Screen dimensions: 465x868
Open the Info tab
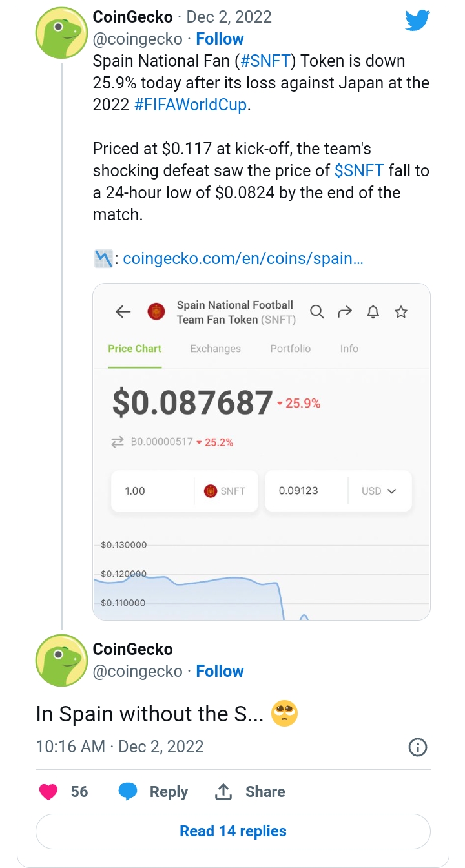click(x=349, y=349)
